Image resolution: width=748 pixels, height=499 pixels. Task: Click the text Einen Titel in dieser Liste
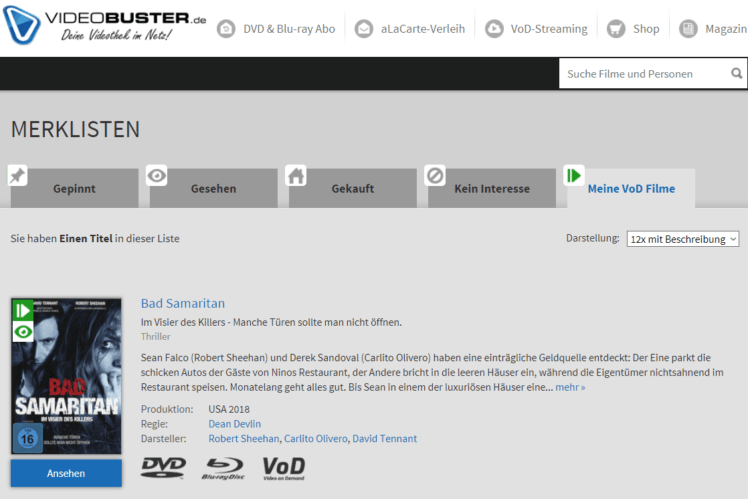click(119, 239)
